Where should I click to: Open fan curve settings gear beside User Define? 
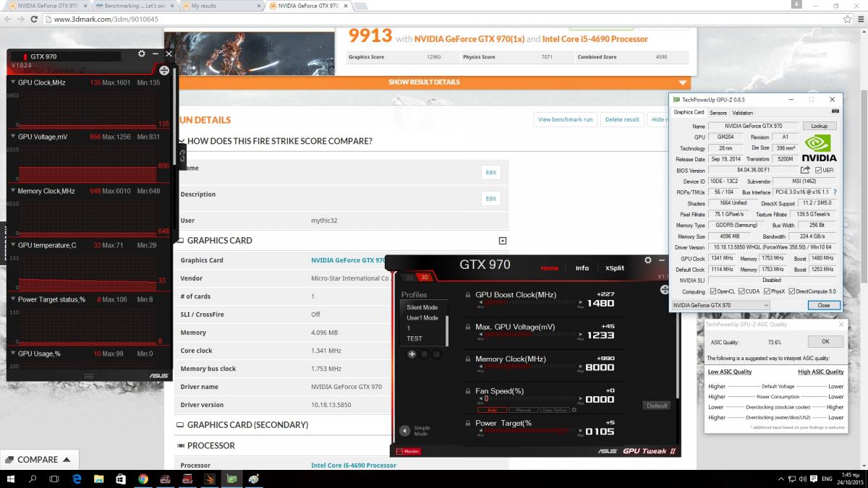574,410
